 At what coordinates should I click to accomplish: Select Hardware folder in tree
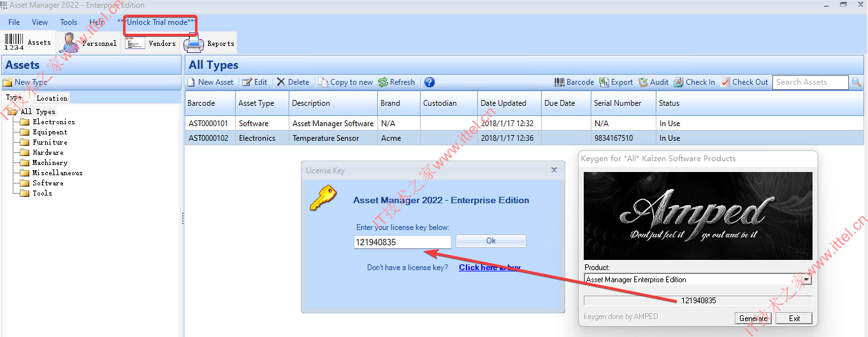click(x=48, y=152)
